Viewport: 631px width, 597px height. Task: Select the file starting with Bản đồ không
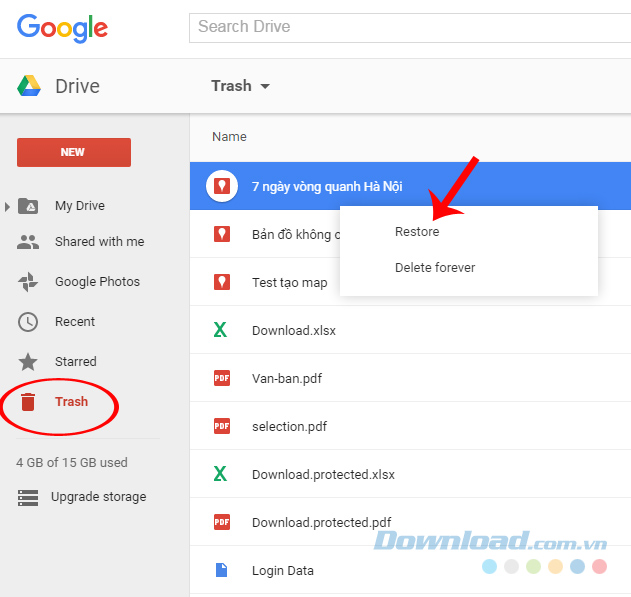[296, 235]
